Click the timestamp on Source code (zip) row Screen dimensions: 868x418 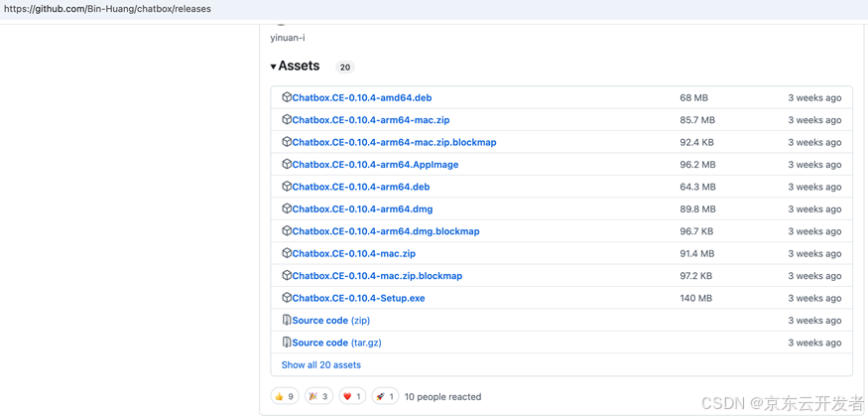[x=814, y=321]
